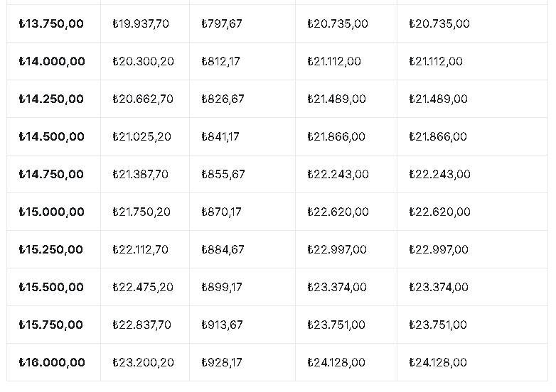Click the ₺797,67 value

click(222, 23)
